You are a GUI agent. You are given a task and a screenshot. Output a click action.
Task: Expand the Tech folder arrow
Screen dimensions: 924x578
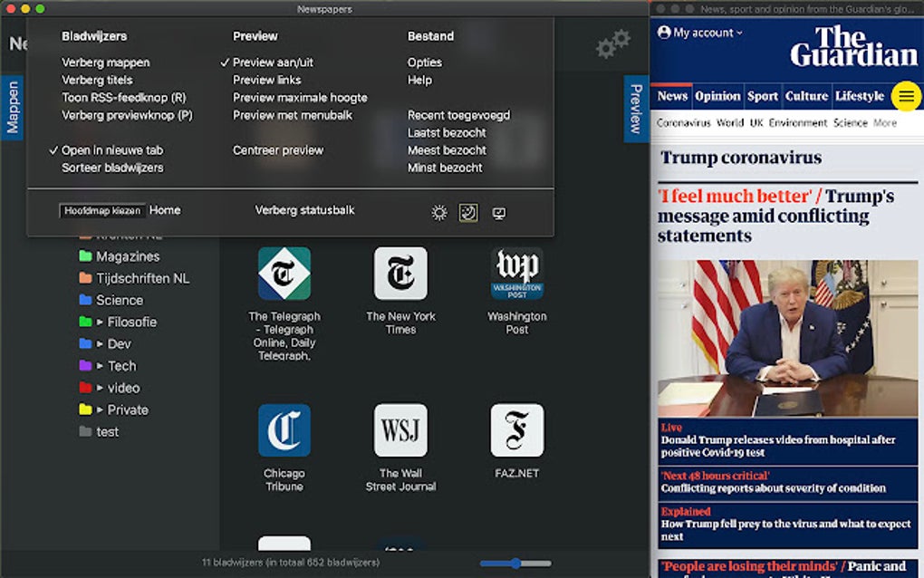point(100,366)
